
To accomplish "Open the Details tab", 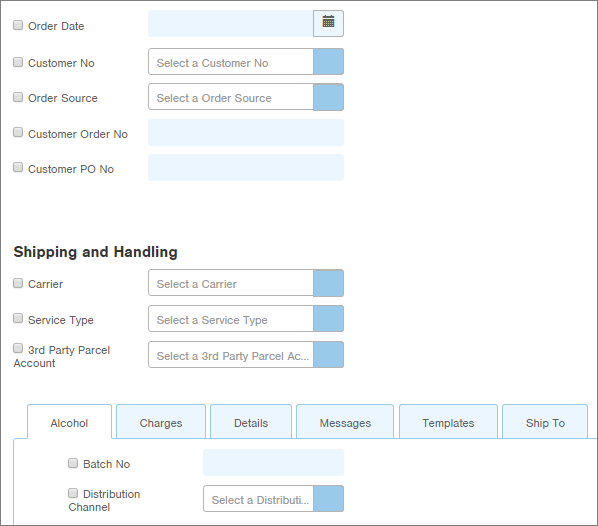I will (251, 422).
